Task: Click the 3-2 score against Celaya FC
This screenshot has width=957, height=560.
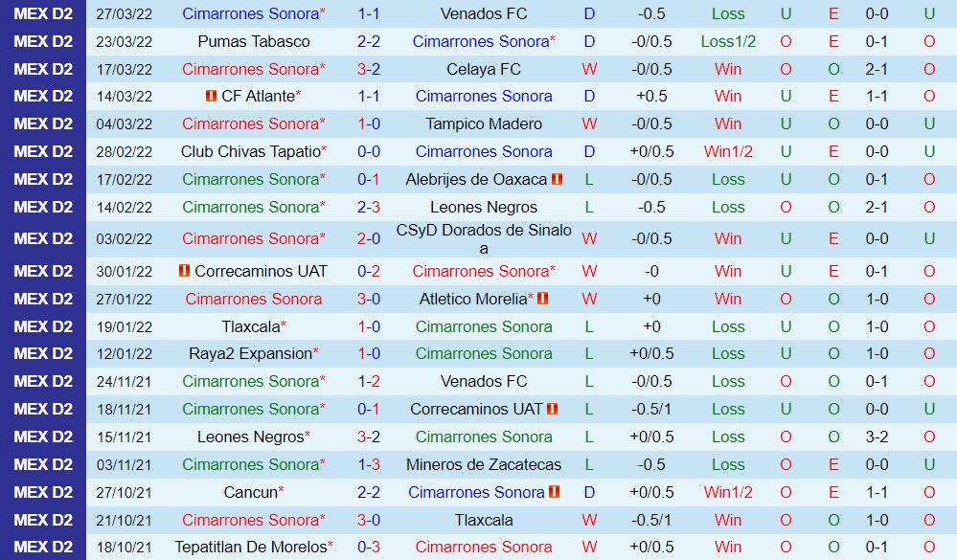Action: pos(369,69)
